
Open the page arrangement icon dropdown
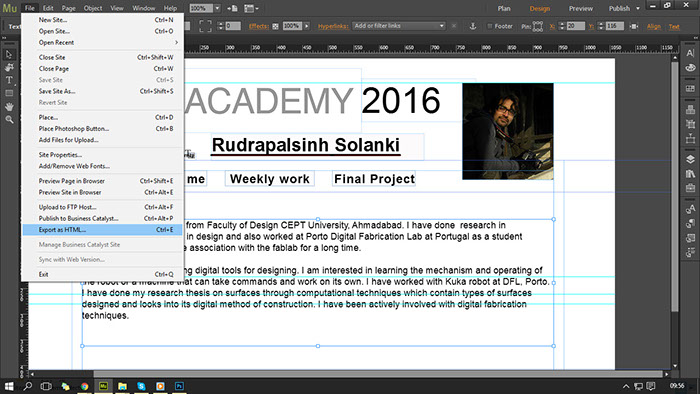[x=232, y=8]
